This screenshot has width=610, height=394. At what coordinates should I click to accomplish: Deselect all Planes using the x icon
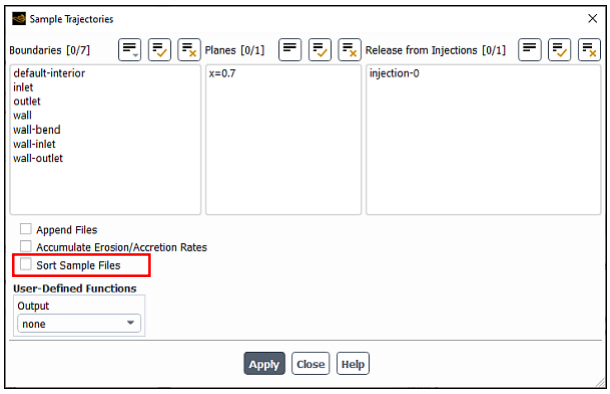(x=349, y=50)
